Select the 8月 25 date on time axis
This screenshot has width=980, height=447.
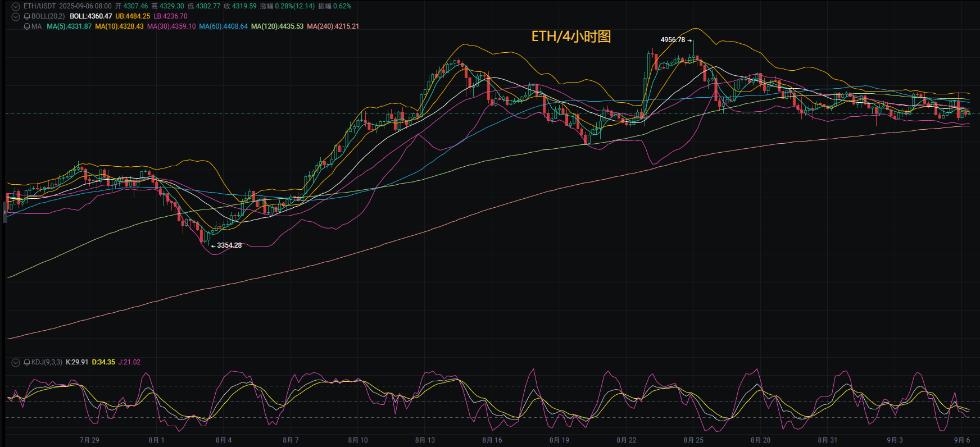click(x=693, y=440)
